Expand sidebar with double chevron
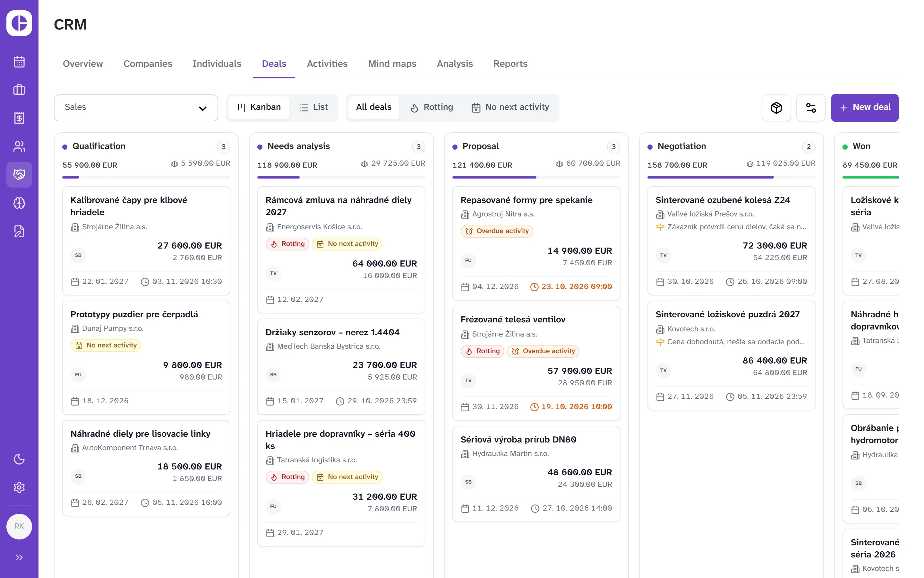 tap(19, 557)
